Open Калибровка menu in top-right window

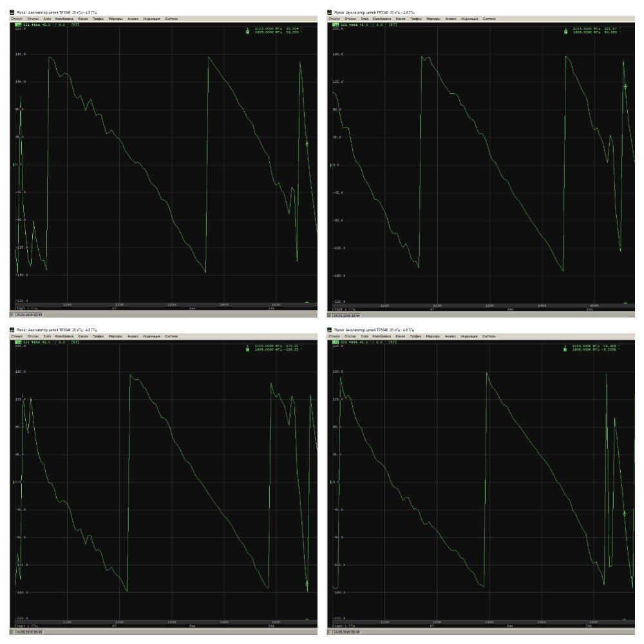click(x=382, y=19)
